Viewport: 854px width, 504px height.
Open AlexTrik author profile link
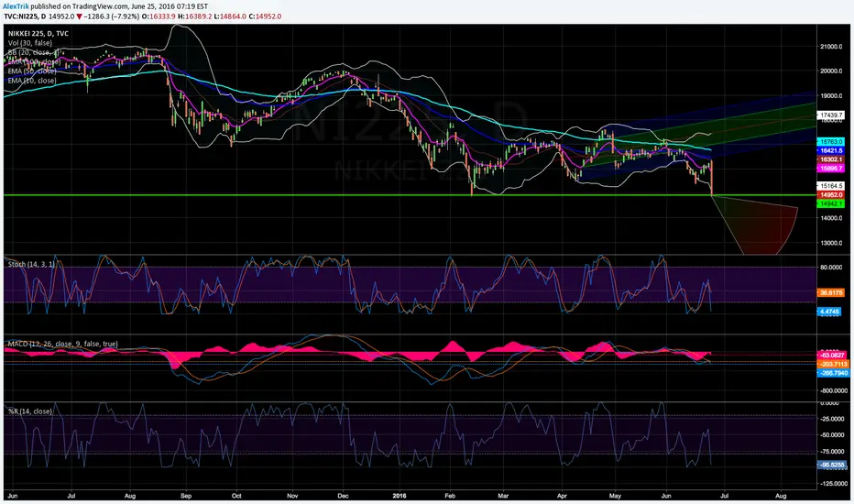tap(16, 6)
